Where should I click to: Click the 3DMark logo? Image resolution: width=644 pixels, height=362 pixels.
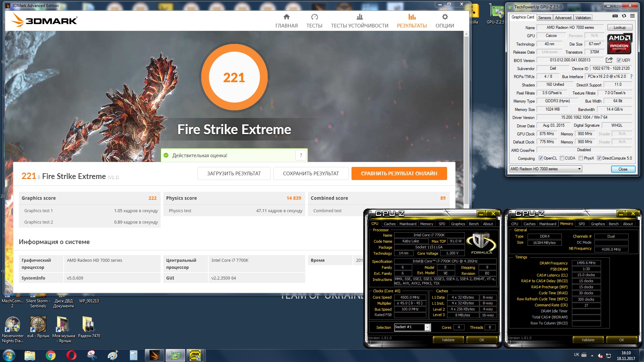click(44, 20)
